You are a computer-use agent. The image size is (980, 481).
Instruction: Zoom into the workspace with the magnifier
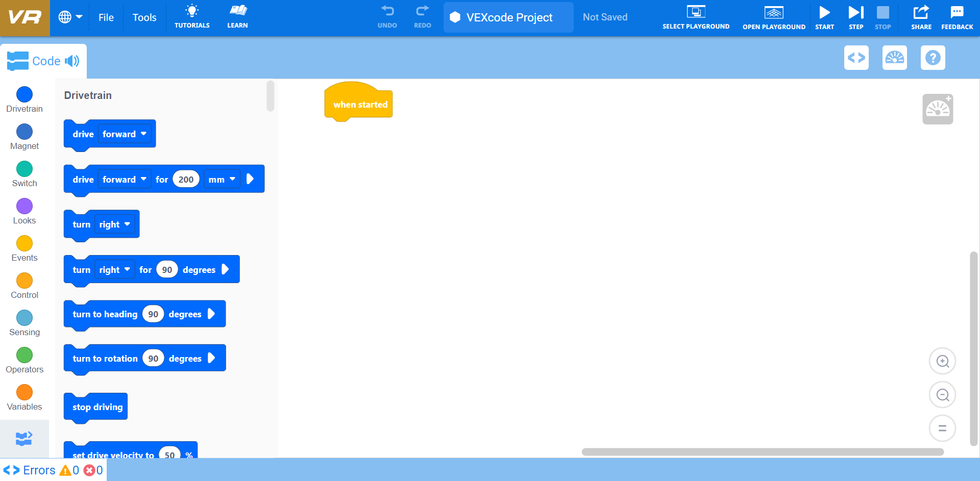click(x=943, y=361)
